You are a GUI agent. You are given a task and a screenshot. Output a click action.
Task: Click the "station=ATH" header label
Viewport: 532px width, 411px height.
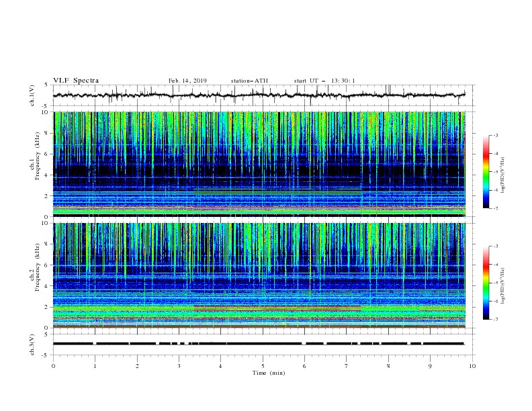[x=249, y=81]
